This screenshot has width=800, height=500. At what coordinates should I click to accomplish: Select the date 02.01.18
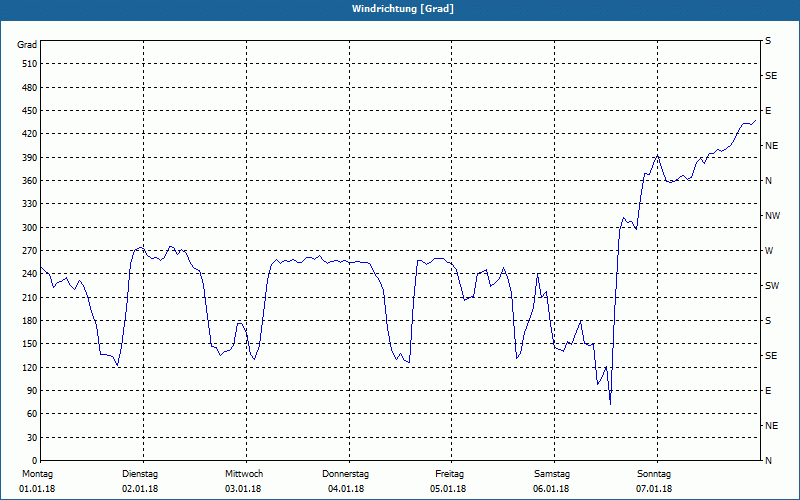coord(140,489)
